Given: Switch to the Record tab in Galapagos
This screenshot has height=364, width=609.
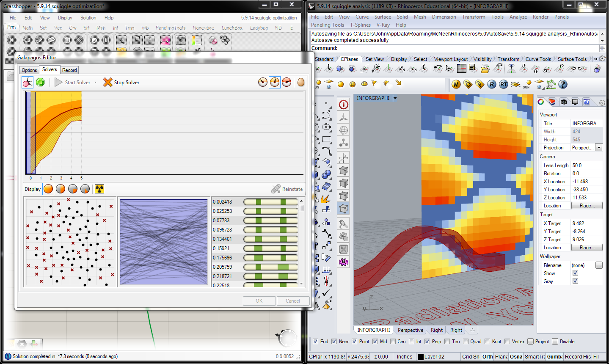Looking at the screenshot, I should [69, 70].
